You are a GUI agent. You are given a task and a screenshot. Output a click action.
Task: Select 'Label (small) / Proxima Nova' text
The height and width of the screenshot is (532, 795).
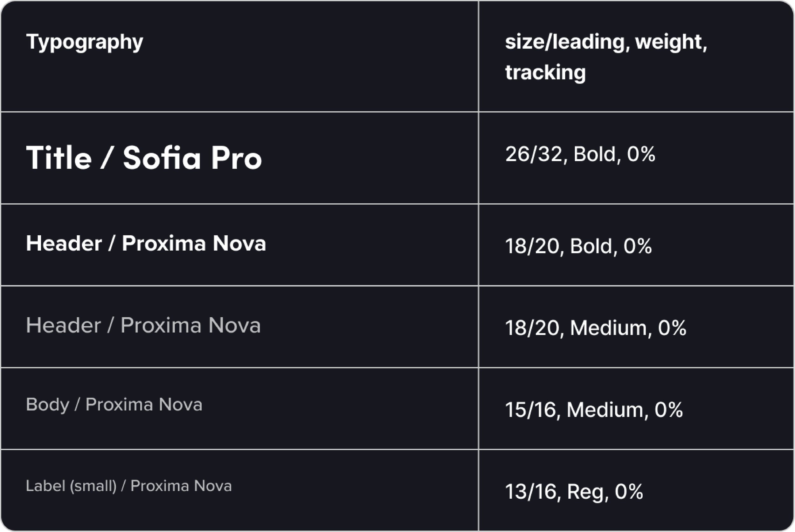(x=129, y=486)
